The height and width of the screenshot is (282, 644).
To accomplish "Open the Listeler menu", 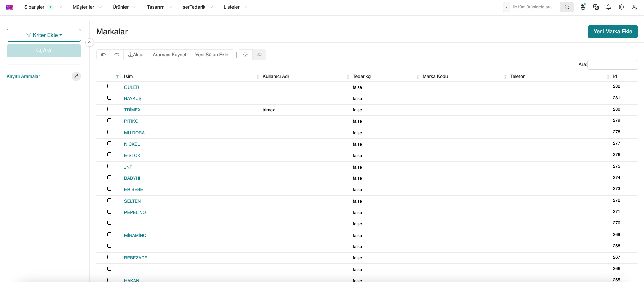I will [232, 7].
